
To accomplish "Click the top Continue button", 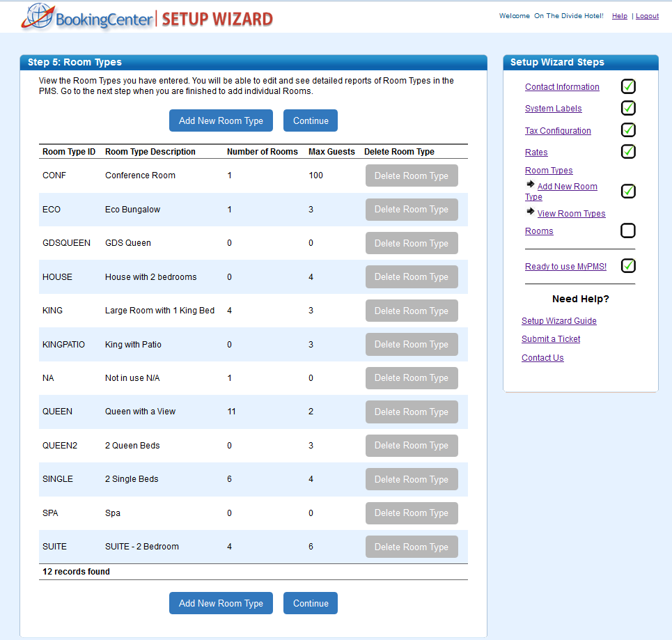I will [311, 120].
